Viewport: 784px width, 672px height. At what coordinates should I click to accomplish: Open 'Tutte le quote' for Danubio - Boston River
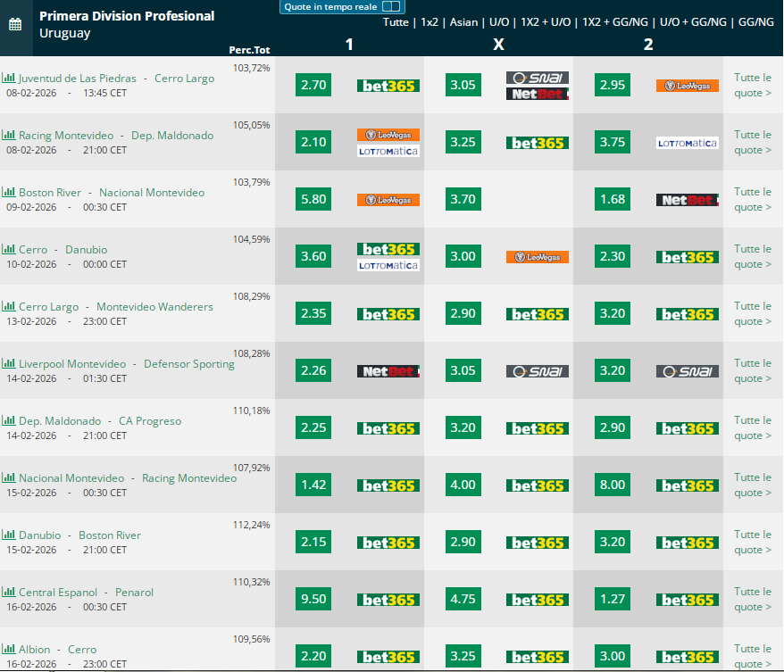[x=753, y=542]
